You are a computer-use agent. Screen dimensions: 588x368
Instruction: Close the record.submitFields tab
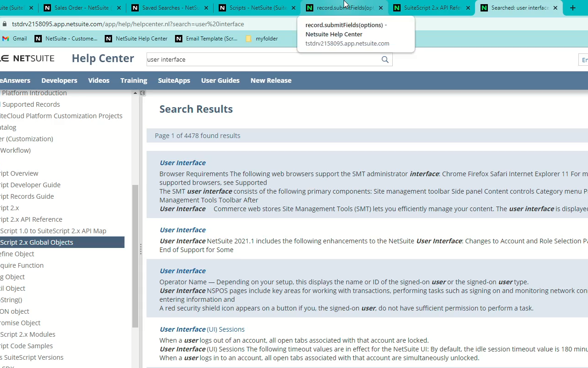pyautogui.click(x=380, y=8)
